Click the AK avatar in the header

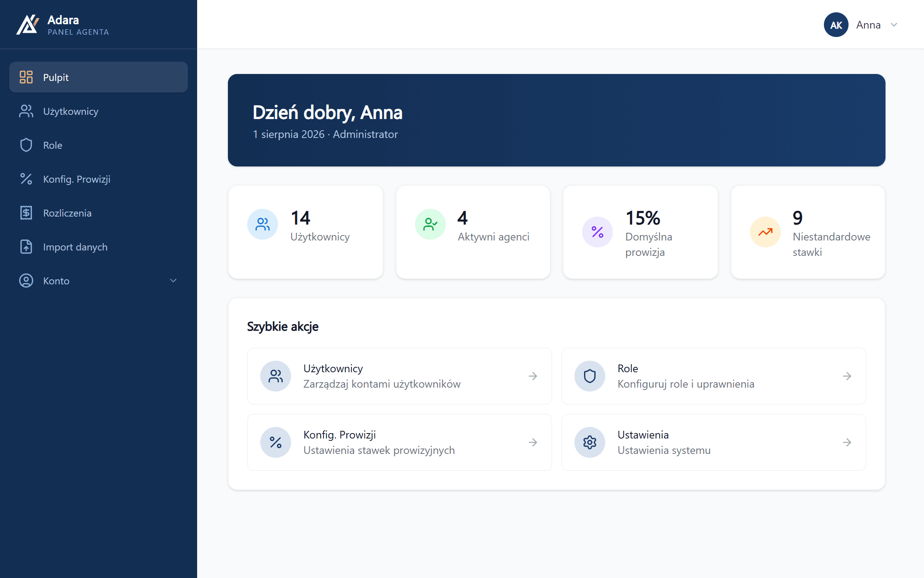click(x=836, y=25)
